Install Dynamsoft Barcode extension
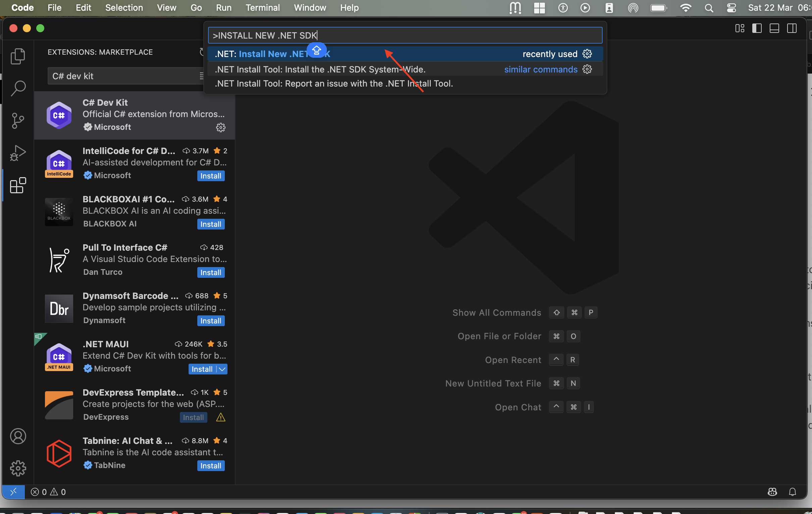812x514 pixels. [211, 321]
